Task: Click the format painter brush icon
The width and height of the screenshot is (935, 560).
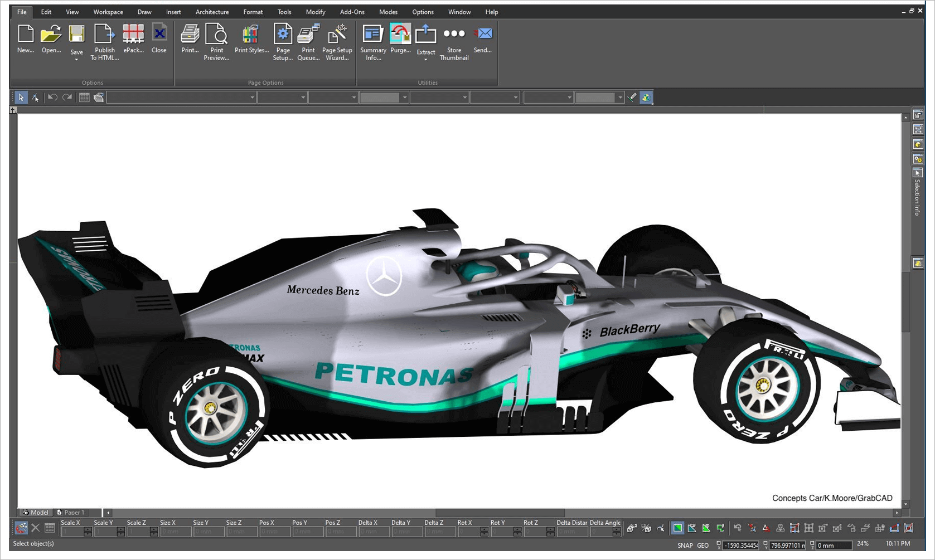Action: coord(632,98)
